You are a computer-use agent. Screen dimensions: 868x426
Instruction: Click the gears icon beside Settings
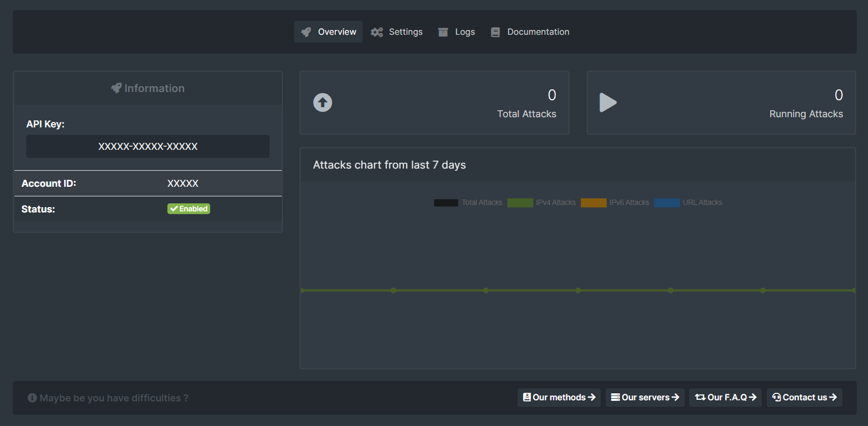click(377, 32)
